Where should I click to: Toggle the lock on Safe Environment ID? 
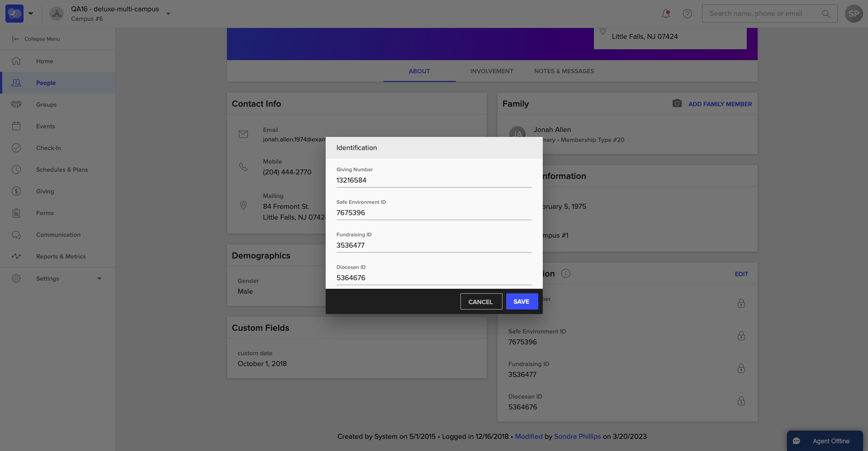point(741,336)
